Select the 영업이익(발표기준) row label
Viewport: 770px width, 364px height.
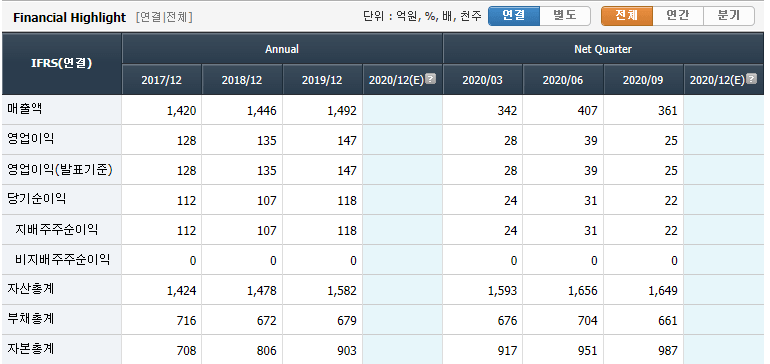(60, 169)
